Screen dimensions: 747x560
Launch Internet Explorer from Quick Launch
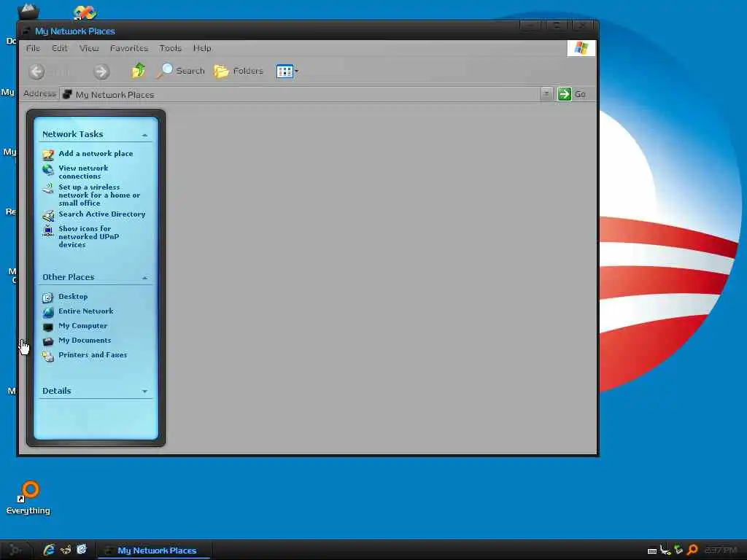49,550
